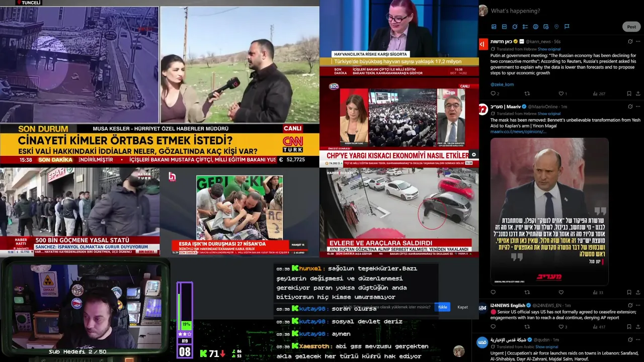Open the Bennett image in Maariv tweet
644x362 pixels.
click(549, 212)
